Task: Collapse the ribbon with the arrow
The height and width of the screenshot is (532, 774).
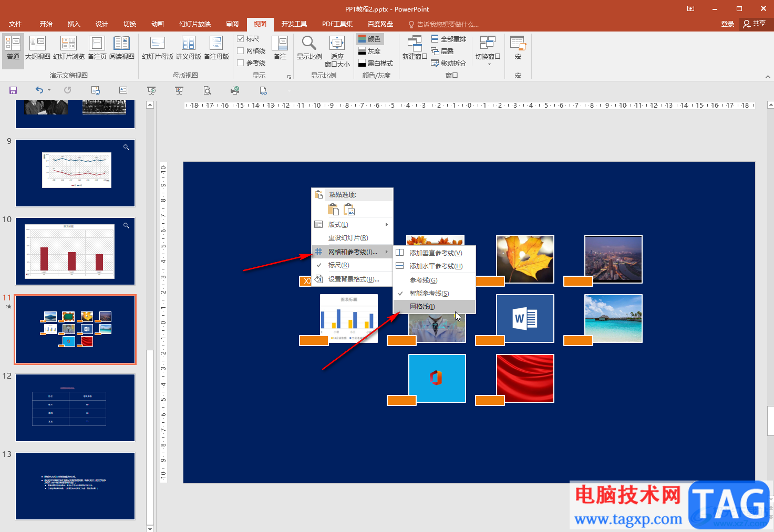Action: [x=768, y=77]
